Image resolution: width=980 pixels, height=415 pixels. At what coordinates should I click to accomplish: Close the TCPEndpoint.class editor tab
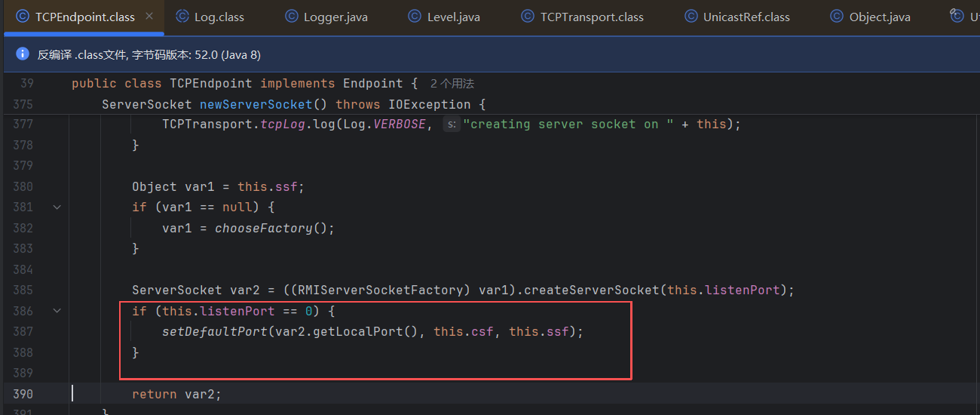pos(149,17)
